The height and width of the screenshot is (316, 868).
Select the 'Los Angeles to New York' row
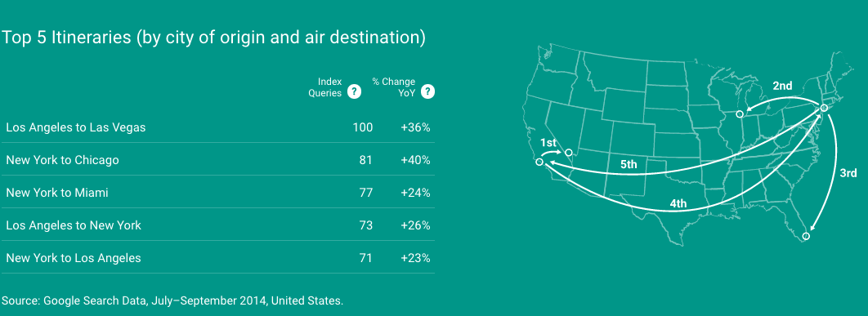tap(217, 225)
